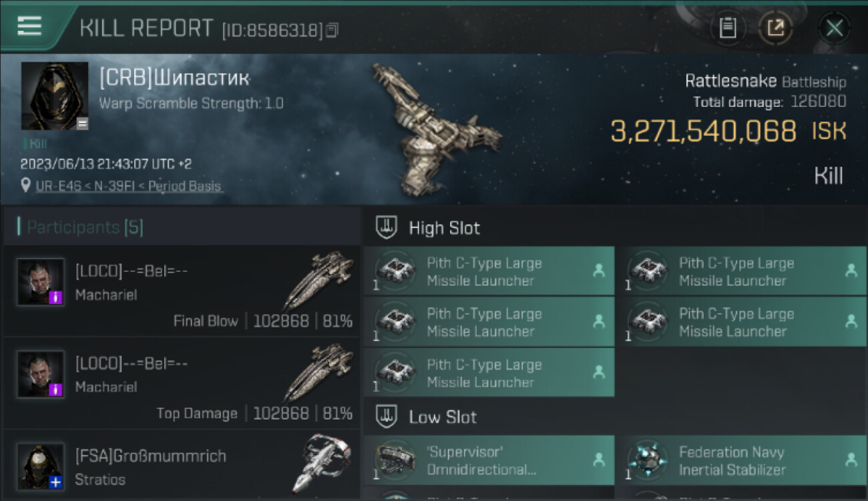Copy the kill report ID
This screenshot has width=868, height=501.
click(333, 30)
